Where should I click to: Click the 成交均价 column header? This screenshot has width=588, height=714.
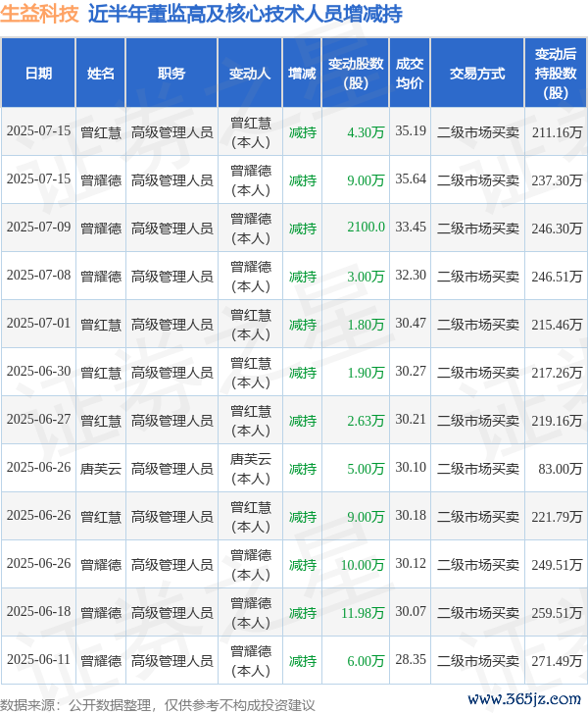(410, 74)
